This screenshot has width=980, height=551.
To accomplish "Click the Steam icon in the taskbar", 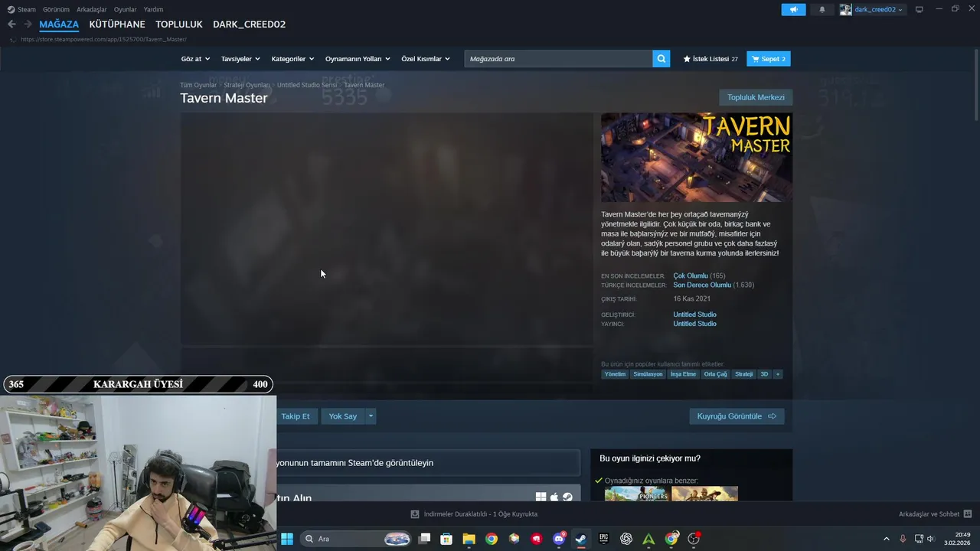I will (x=581, y=539).
